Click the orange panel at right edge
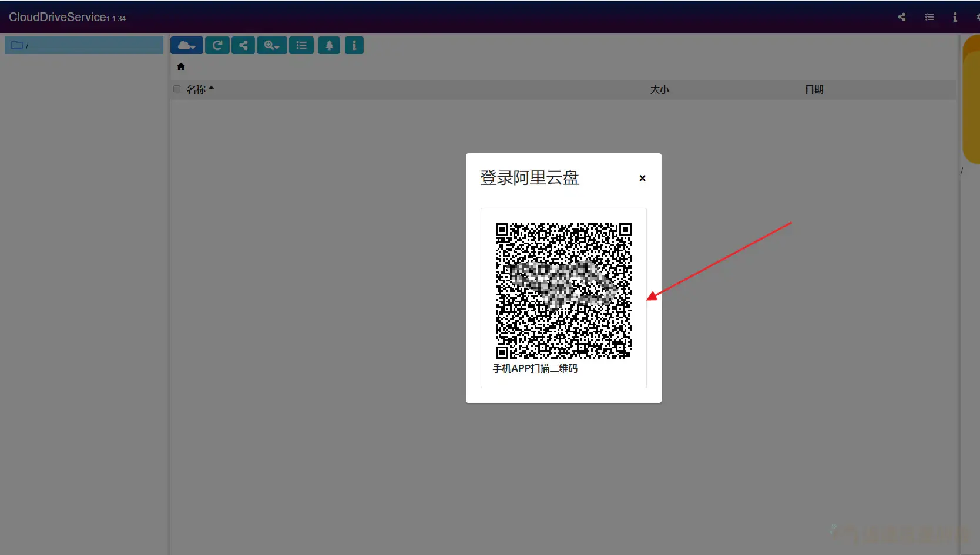Image resolution: width=980 pixels, height=555 pixels. (971, 100)
